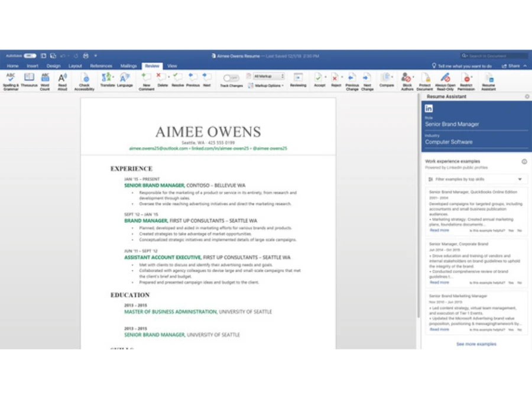
Task: Mark QuickBooks example helpful with Yes
Action: point(511,231)
